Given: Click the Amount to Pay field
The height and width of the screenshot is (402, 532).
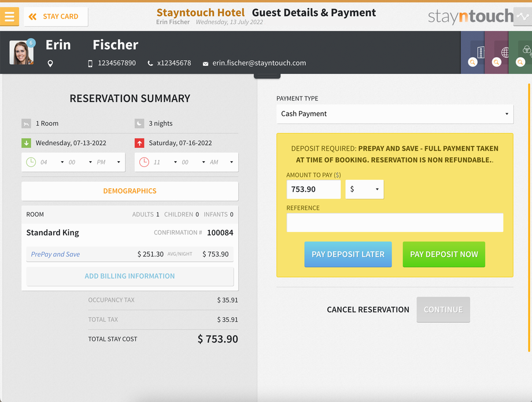Looking at the screenshot, I should [x=313, y=189].
